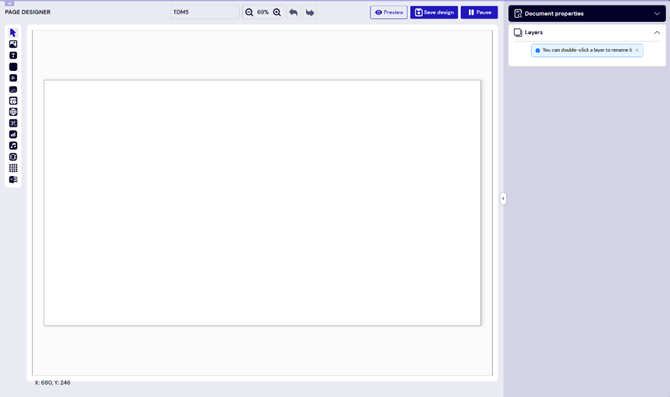Click the 60% zoom level value
This screenshot has width=670, height=397.
263,12
